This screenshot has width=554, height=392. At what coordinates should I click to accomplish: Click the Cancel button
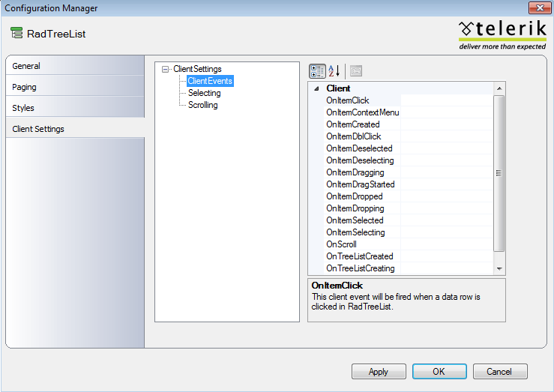click(499, 372)
